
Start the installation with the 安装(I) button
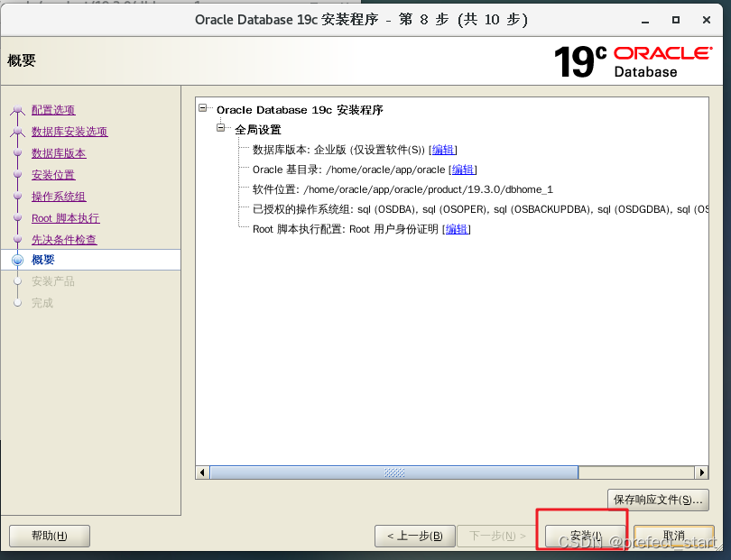586,536
